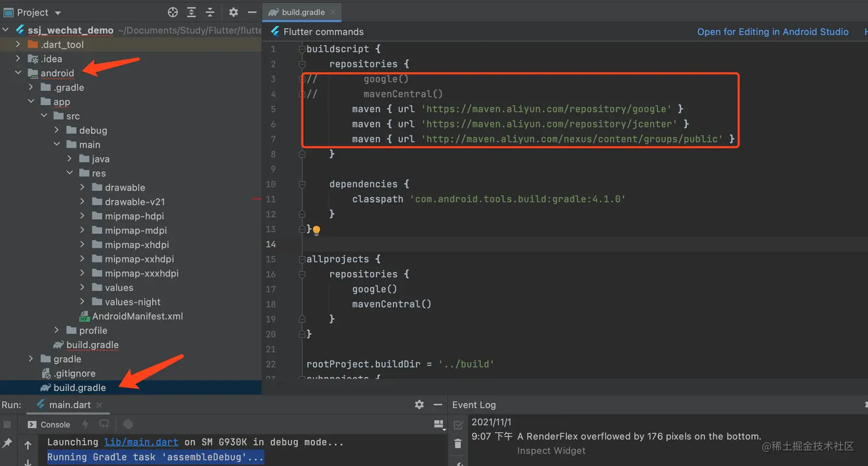Expand the gradle folder
Screen dimensions: 868x466
31,359
